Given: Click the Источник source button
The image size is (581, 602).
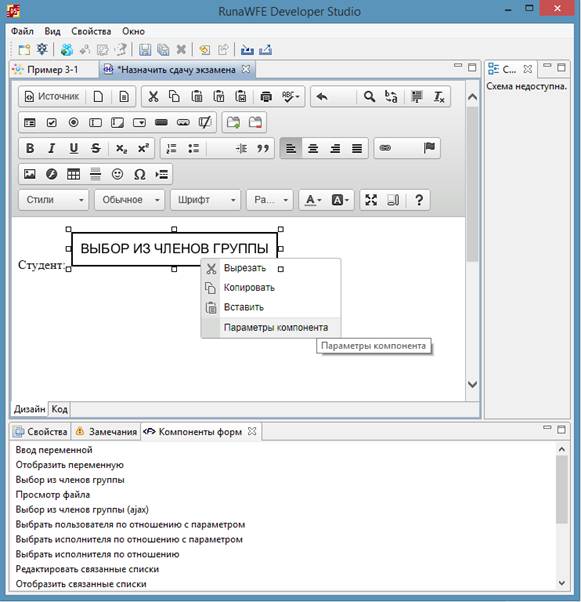Looking at the screenshot, I should [52, 96].
